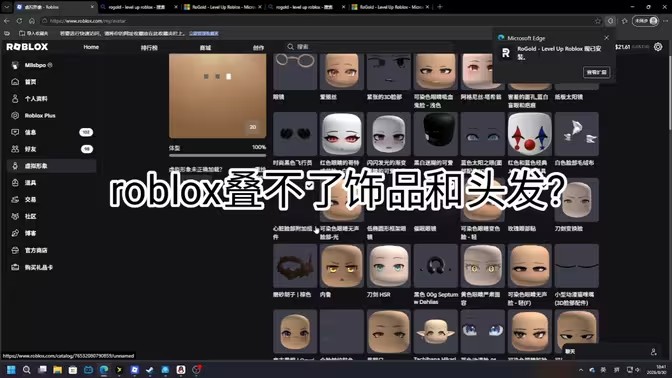The image size is (672, 378).
Task: Open 好友 friends in the sidebar
Action: coord(51,149)
